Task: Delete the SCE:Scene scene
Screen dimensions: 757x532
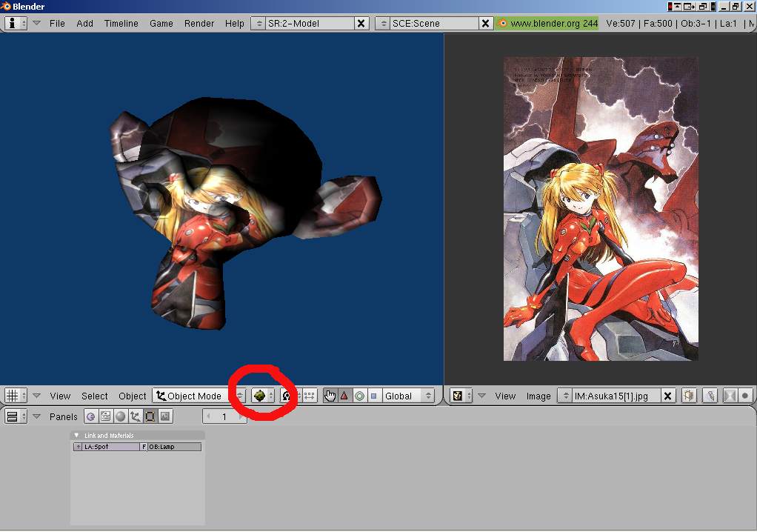Action: pyautogui.click(x=486, y=23)
